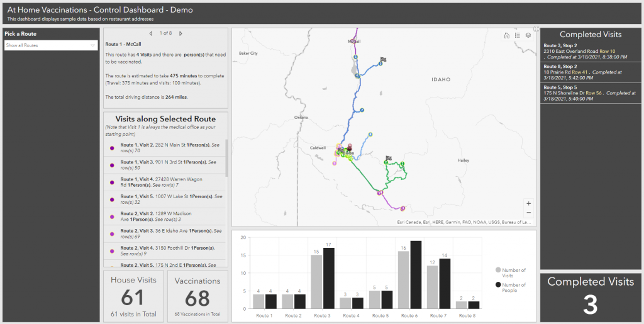This screenshot has width=644, height=324.
Task: Go to previous route details page
Action: [150, 33]
